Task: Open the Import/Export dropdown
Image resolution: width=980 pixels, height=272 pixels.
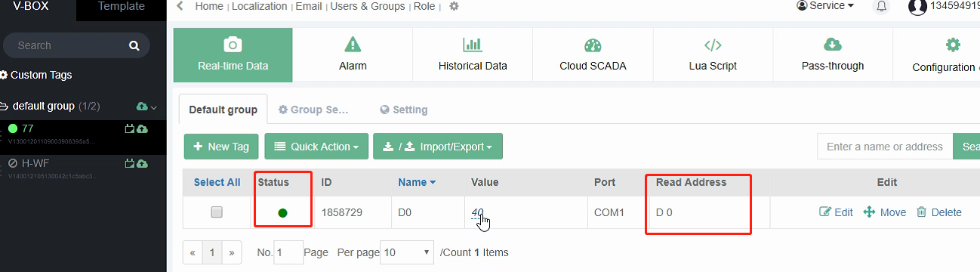Action: [x=438, y=147]
